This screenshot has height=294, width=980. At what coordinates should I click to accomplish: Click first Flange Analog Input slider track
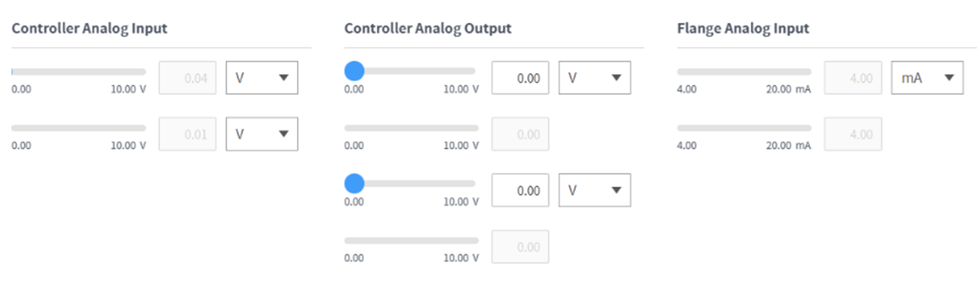point(744,71)
